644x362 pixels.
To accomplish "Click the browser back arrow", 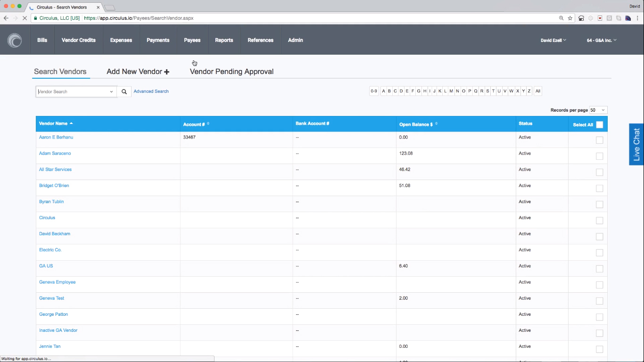I will [x=6, y=18].
